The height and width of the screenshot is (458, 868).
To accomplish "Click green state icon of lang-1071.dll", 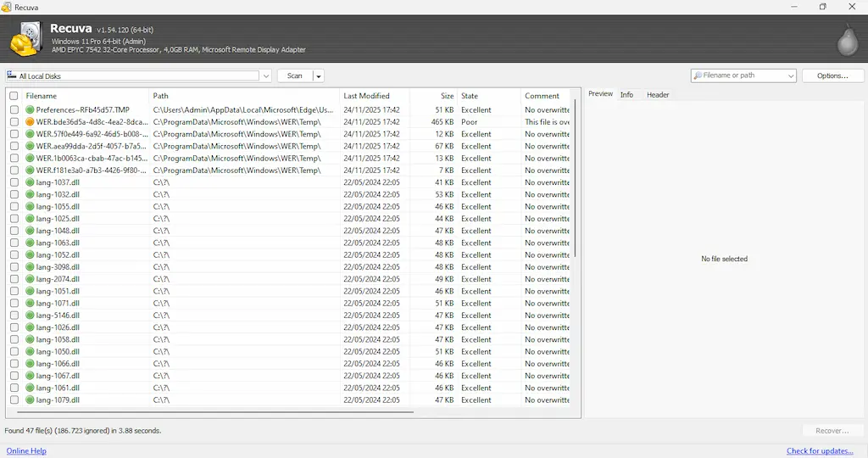I will [30, 303].
